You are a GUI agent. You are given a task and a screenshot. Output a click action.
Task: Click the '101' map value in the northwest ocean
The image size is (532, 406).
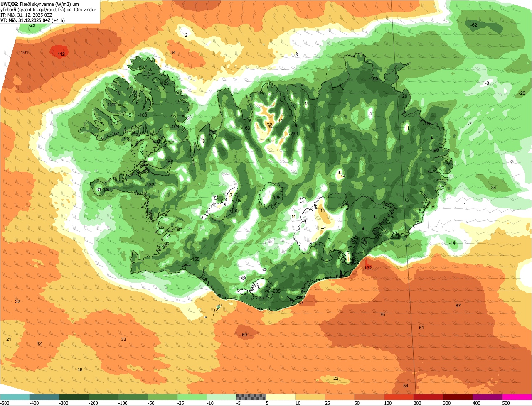(x=25, y=52)
